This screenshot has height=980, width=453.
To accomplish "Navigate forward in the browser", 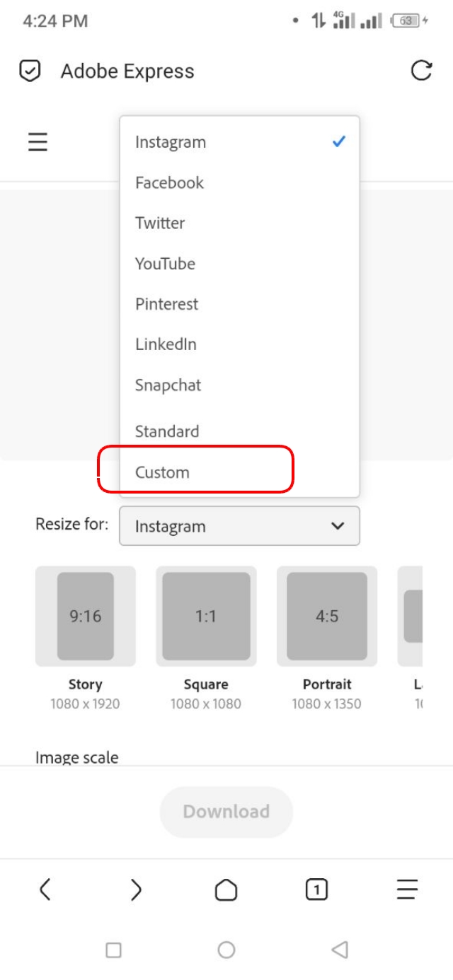I will coord(136,889).
